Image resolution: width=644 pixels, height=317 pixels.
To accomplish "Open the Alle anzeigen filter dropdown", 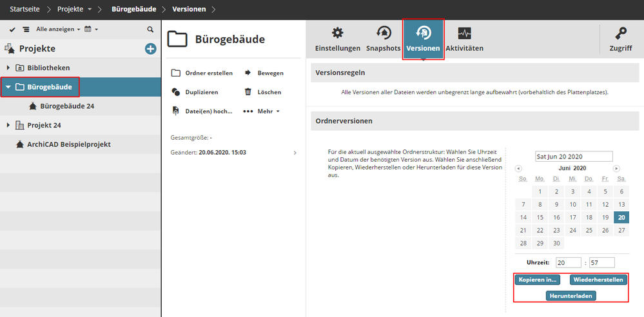I will 58,29.
